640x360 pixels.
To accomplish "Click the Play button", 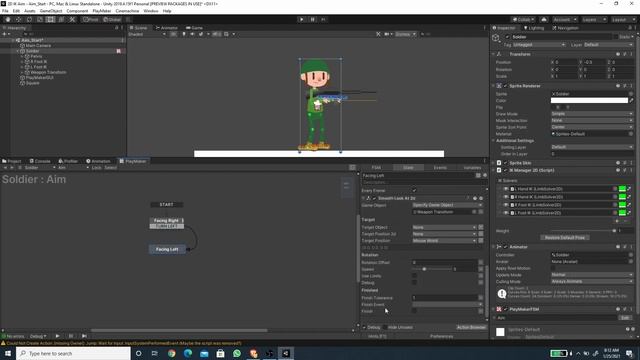I will 302,19.
